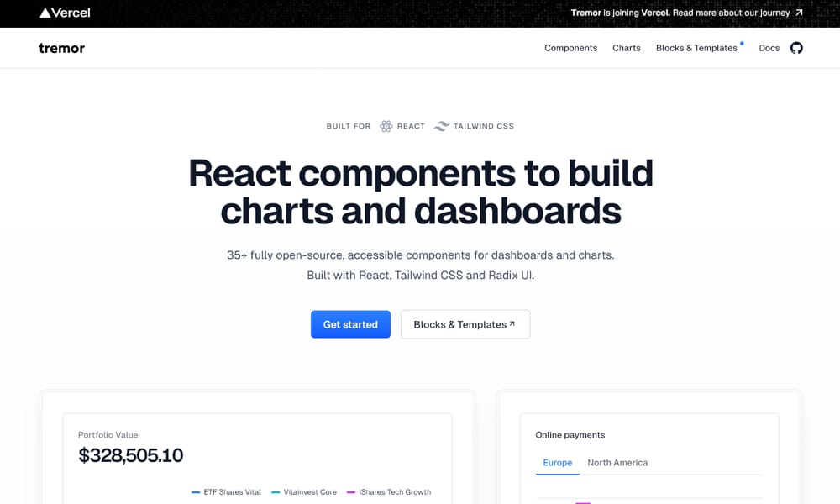Open the Components navigation item
This screenshot has width=840, height=504.
click(570, 48)
